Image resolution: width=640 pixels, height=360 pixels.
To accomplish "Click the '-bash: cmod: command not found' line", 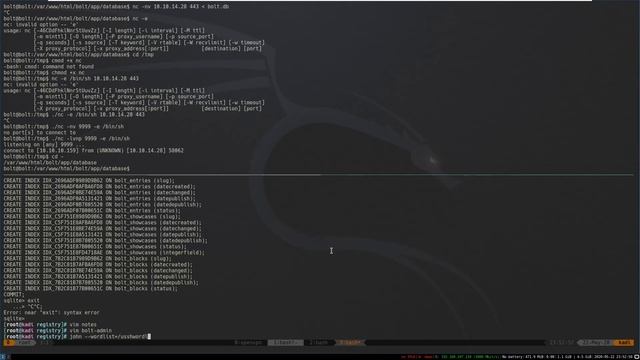I will click(x=49, y=67).
